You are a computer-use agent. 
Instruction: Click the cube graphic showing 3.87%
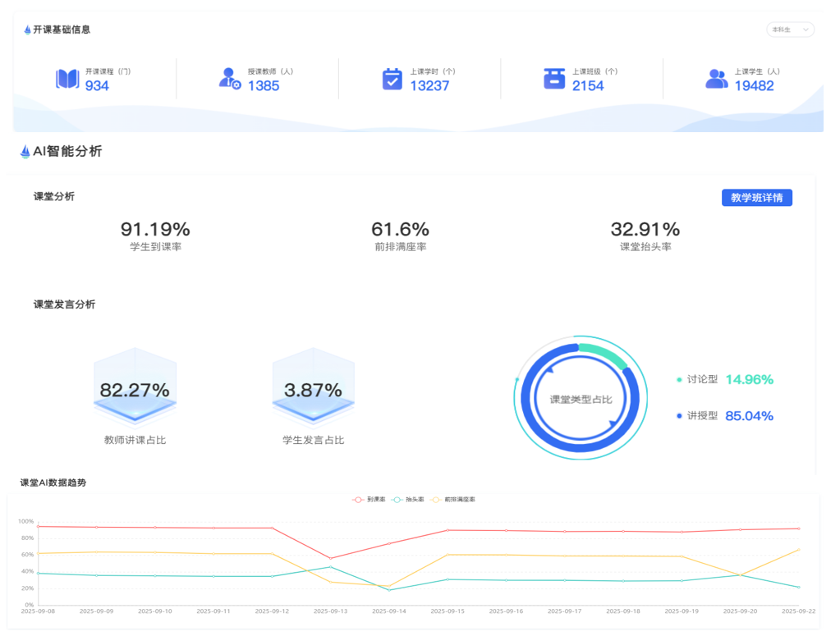pos(313,388)
